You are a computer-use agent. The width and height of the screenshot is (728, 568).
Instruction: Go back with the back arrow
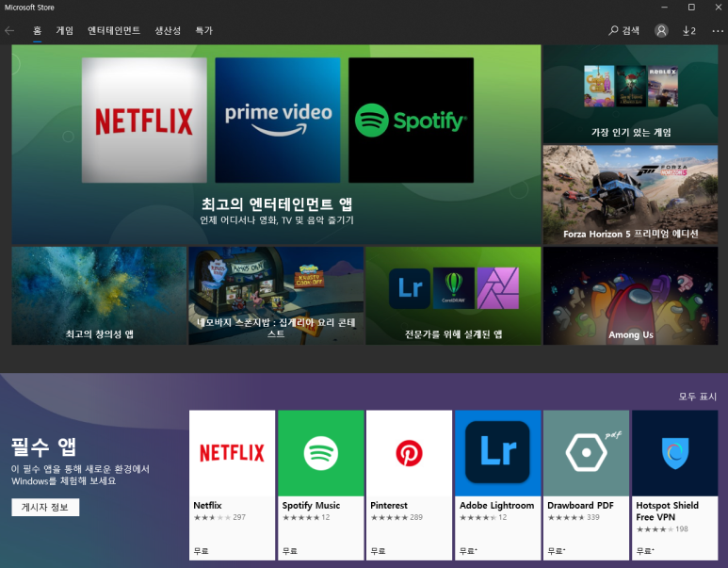9,31
